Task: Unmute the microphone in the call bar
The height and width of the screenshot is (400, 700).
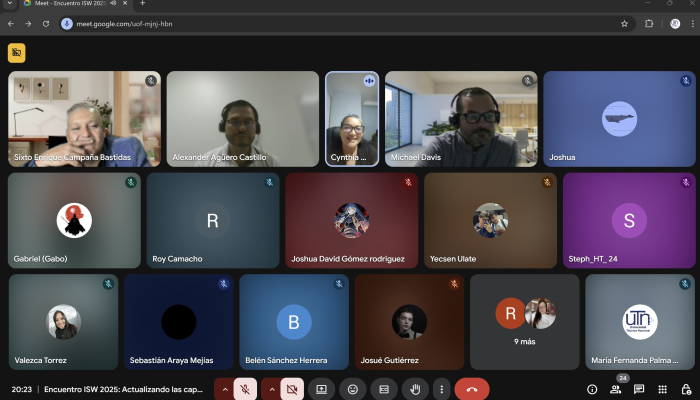Action: click(x=245, y=388)
